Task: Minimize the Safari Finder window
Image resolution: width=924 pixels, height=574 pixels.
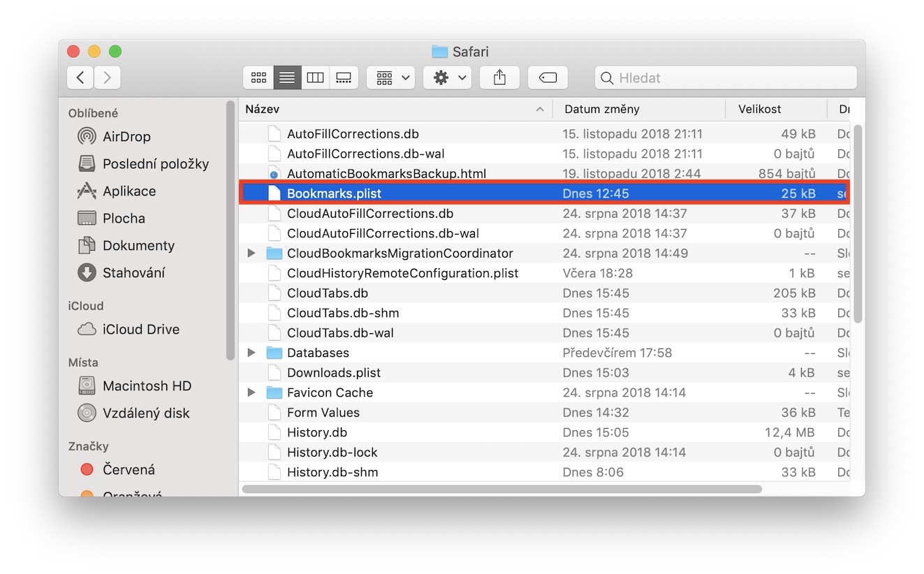Action: click(94, 52)
